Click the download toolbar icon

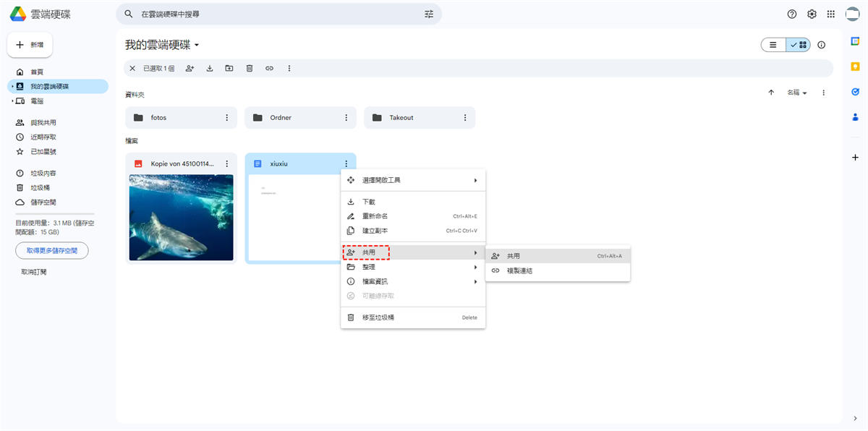click(x=210, y=68)
